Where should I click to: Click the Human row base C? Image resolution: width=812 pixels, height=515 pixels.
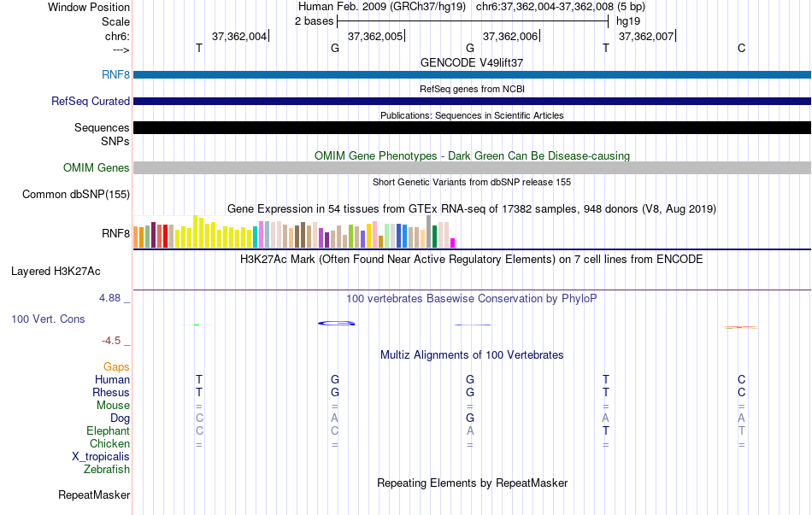(742, 379)
